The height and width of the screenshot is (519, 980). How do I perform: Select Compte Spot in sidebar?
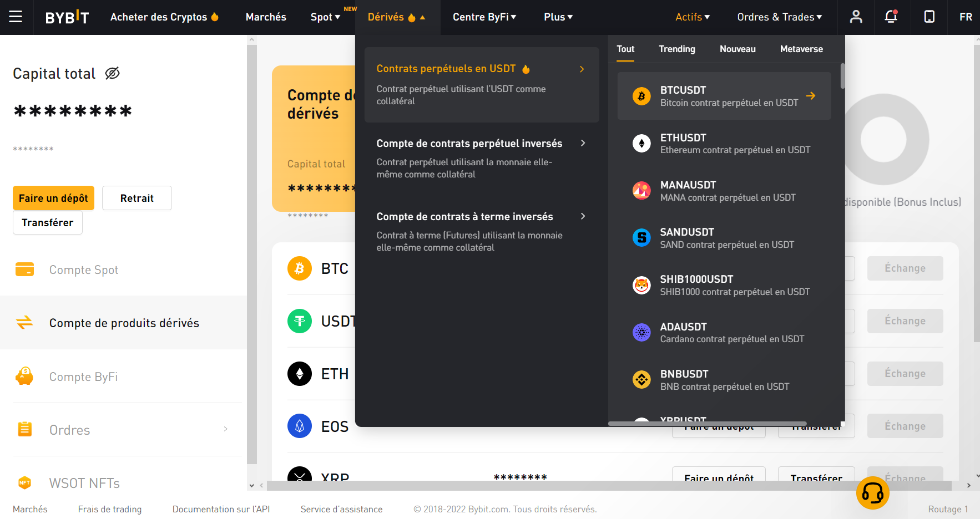pyautogui.click(x=123, y=269)
